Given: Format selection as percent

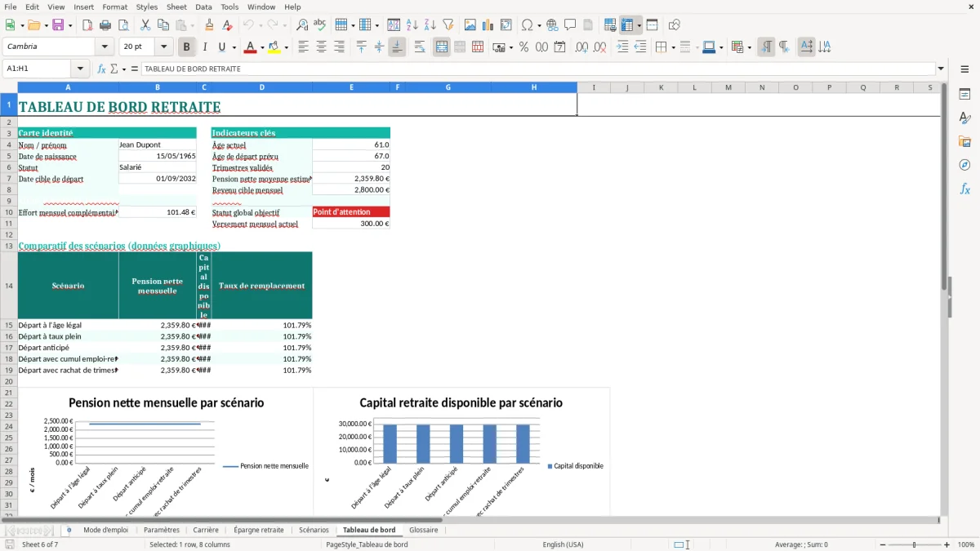Looking at the screenshot, I should [523, 47].
